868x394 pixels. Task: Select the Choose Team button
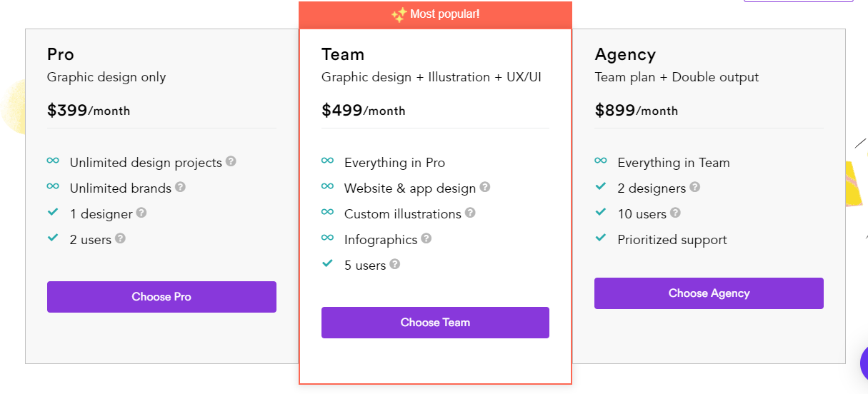[435, 323]
